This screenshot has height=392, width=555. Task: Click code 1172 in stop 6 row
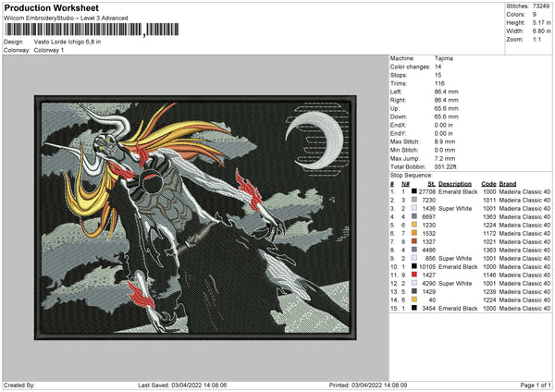point(489,233)
